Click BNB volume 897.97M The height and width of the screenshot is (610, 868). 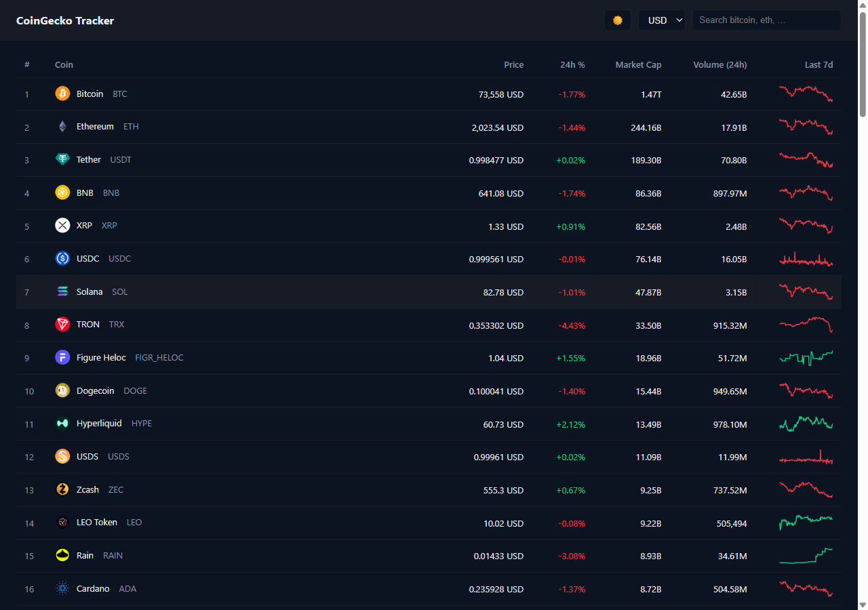coord(730,193)
